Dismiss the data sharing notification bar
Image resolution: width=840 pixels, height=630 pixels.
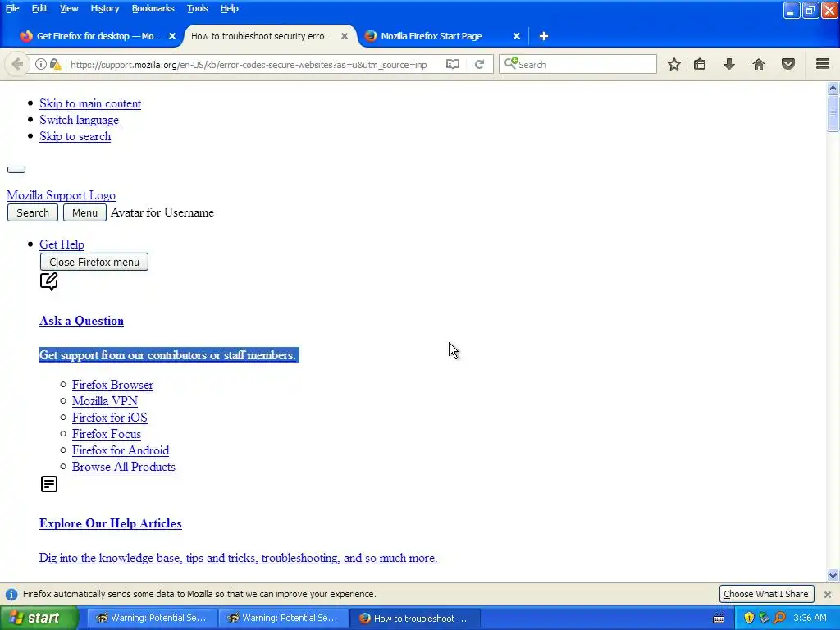[x=828, y=594]
